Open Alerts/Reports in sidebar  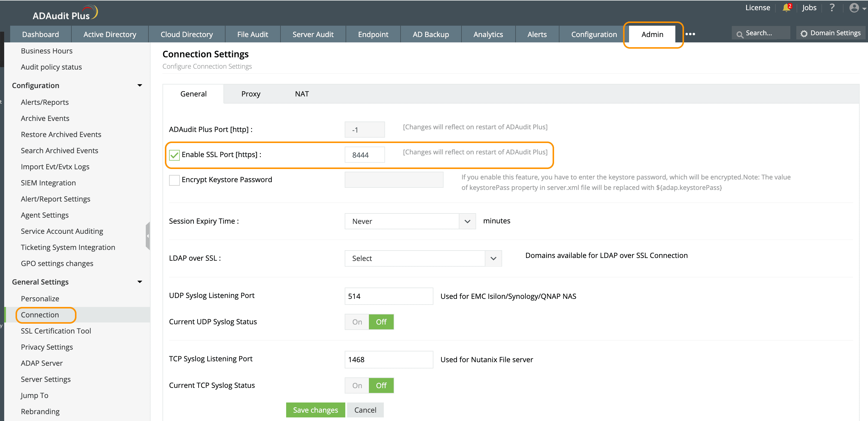[45, 102]
